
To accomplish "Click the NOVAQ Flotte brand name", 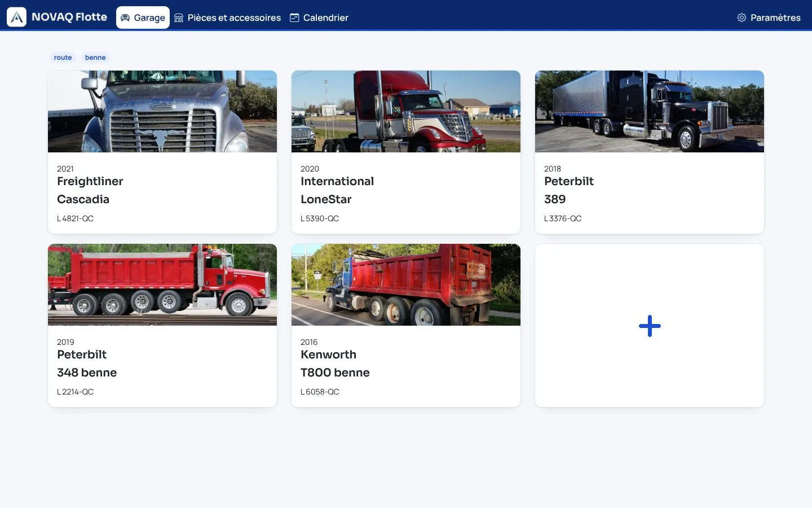I will pos(69,17).
